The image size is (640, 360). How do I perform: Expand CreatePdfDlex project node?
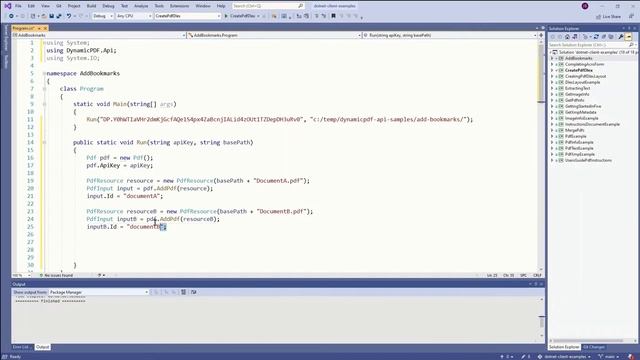click(x=552, y=70)
